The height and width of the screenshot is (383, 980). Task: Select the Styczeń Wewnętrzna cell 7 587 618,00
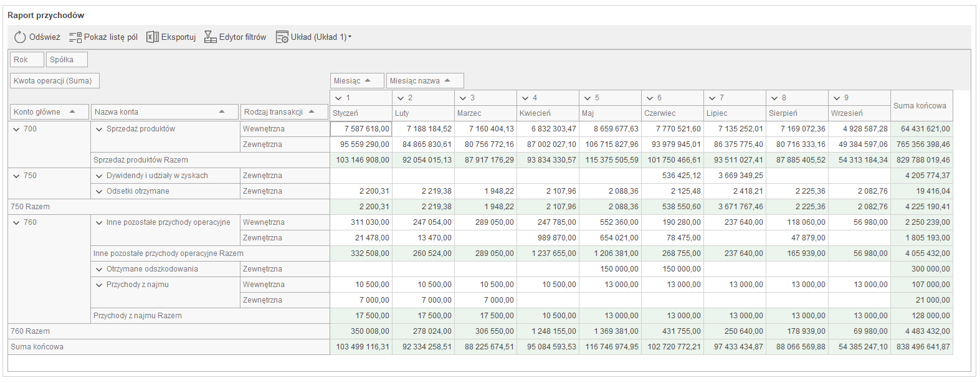361,129
